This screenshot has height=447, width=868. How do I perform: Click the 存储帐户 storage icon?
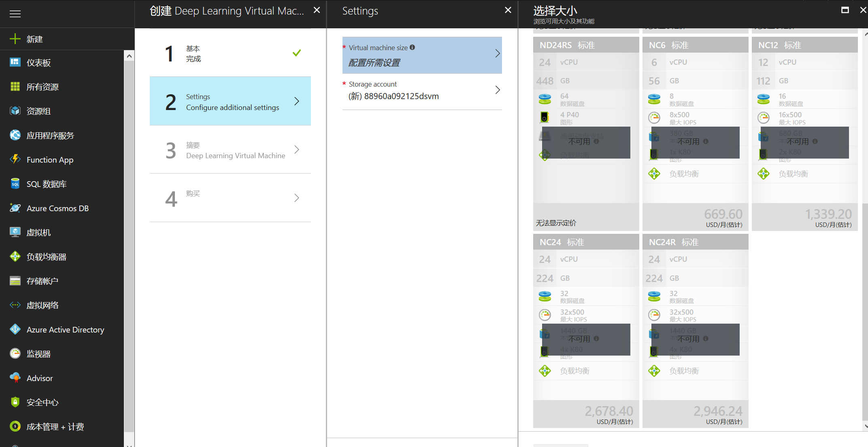coord(15,280)
